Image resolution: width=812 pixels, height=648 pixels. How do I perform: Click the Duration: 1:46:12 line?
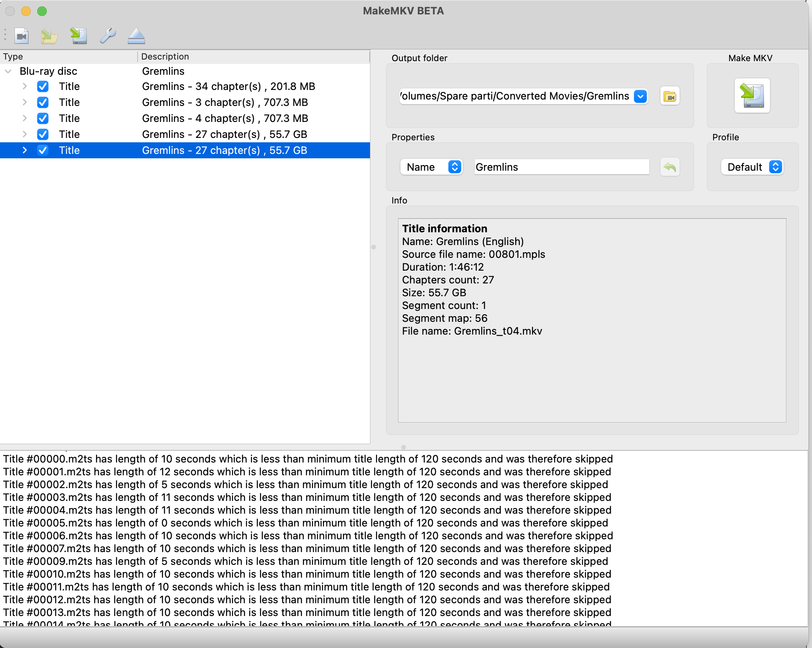point(443,267)
